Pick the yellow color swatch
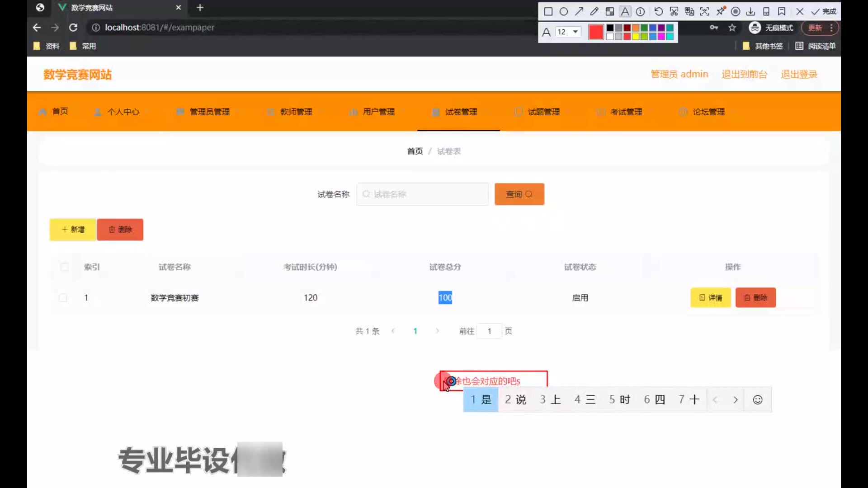868x488 pixels. pyautogui.click(x=636, y=37)
